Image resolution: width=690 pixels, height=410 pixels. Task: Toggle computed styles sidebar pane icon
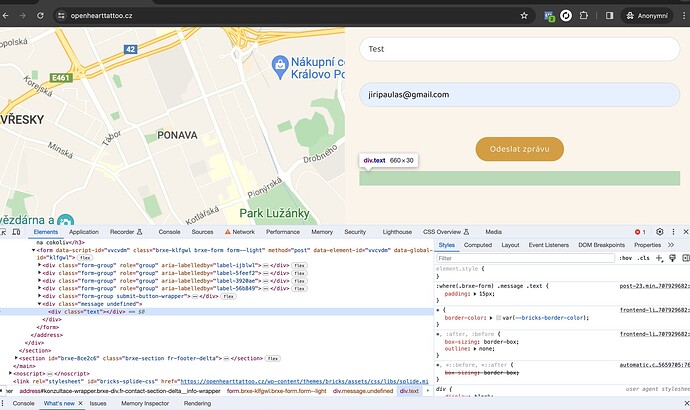686,258
